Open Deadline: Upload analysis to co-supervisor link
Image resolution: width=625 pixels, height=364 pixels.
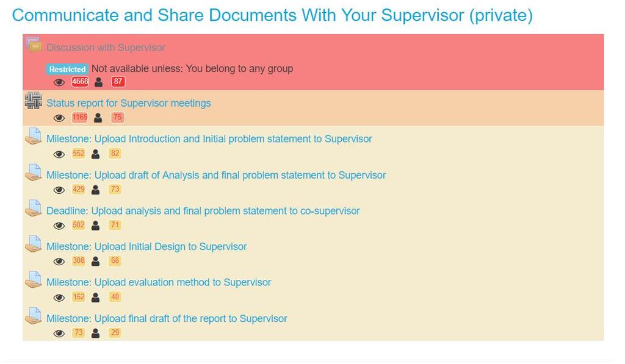203,211
